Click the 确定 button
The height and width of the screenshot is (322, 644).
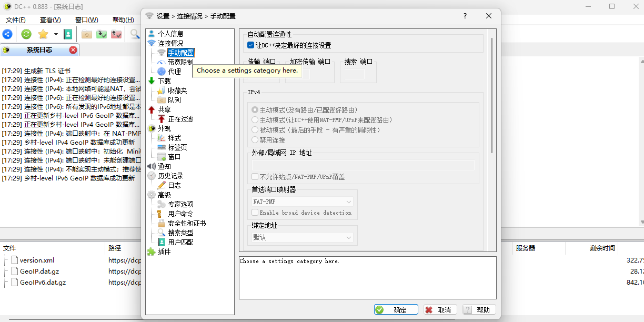396,310
